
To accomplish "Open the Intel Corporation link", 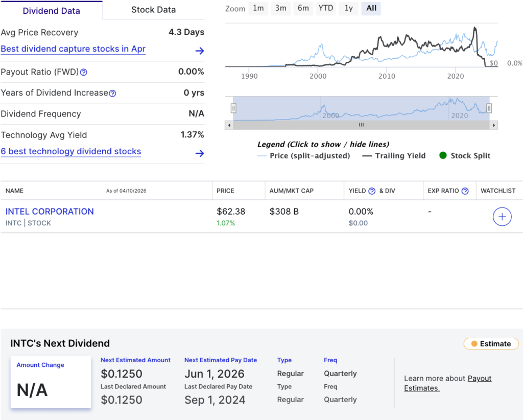I will click(x=50, y=212).
